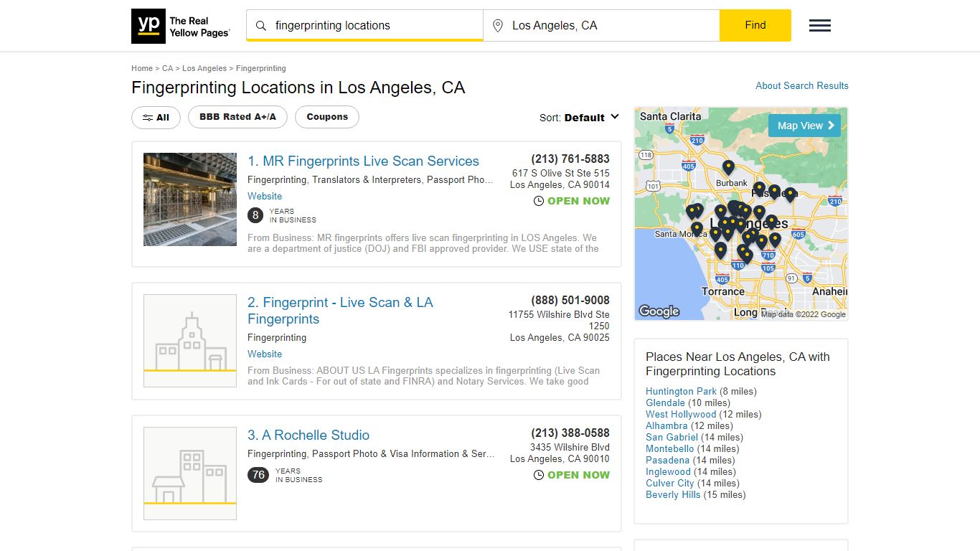The image size is (980, 551).
Task: Select the All filter button
Action: 156,118
